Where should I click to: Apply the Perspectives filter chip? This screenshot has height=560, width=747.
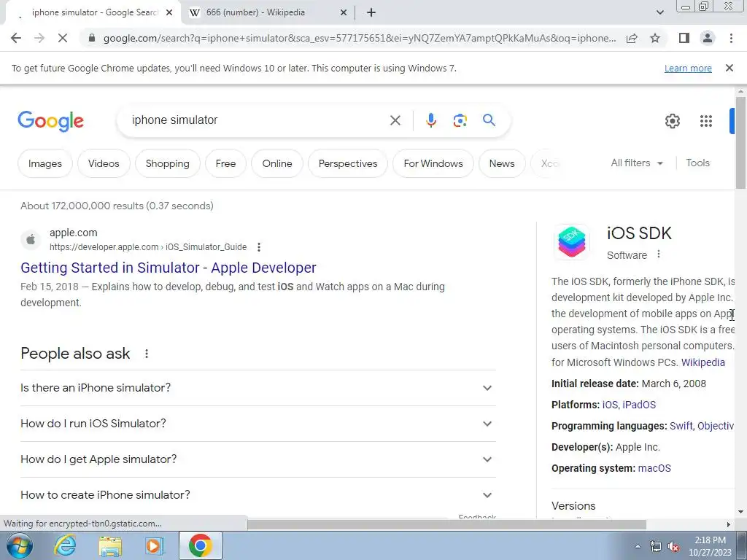point(348,163)
